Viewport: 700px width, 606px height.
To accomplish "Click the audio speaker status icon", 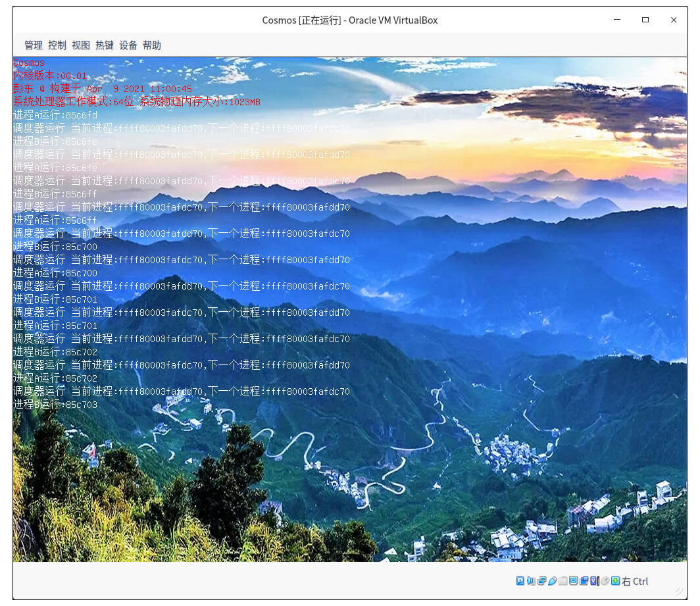I will 531,580.
